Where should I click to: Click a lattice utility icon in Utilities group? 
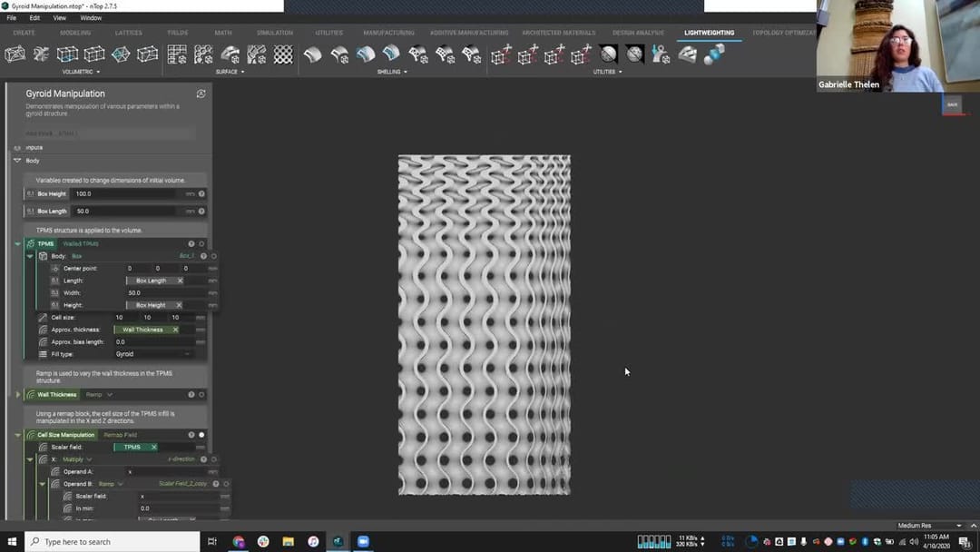pos(502,56)
